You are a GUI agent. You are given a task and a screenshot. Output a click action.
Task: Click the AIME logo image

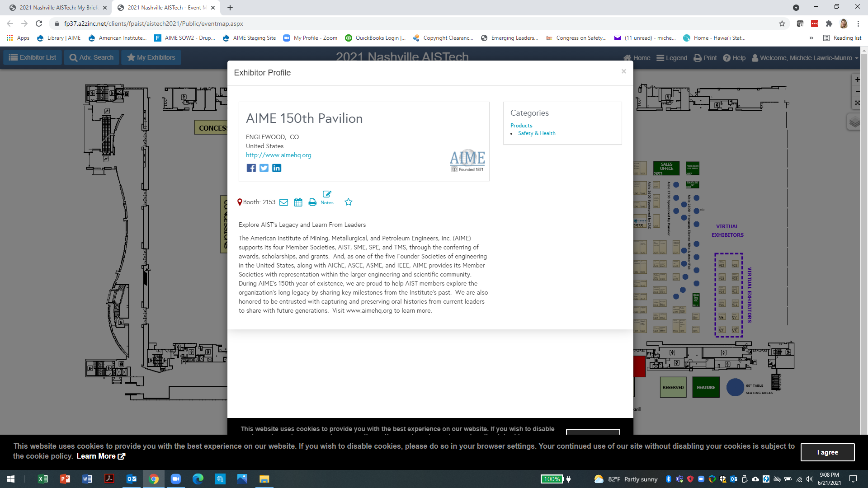(x=467, y=160)
